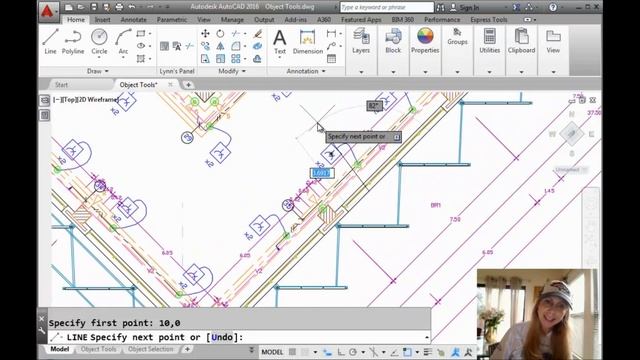Activate the Scale tool

(x=220, y=59)
